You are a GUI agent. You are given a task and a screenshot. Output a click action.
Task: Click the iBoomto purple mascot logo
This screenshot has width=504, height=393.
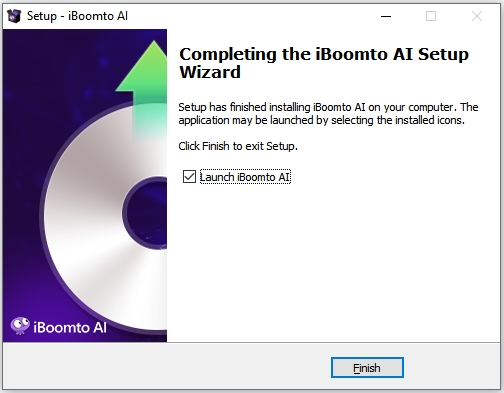click(x=20, y=326)
